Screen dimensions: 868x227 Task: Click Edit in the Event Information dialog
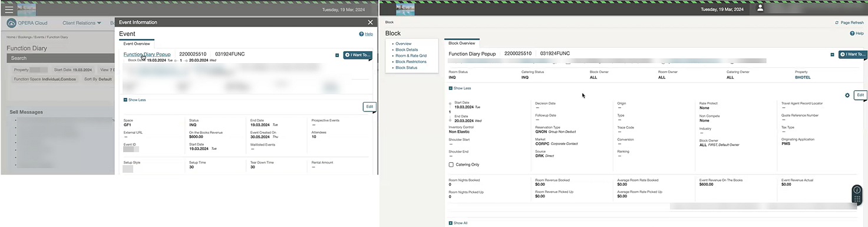[369, 107]
